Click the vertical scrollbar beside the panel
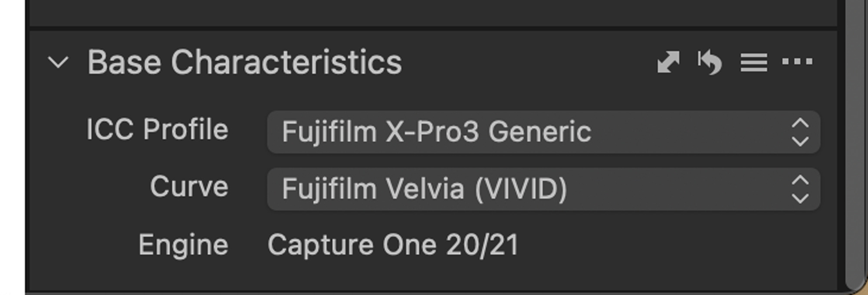Viewport: 868px width, 295px height. [855, 143]
